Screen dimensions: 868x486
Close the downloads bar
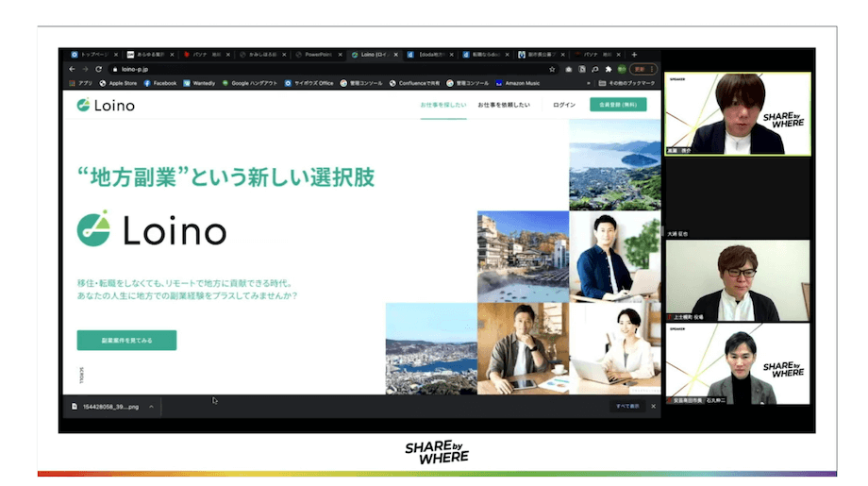(653, 407)
